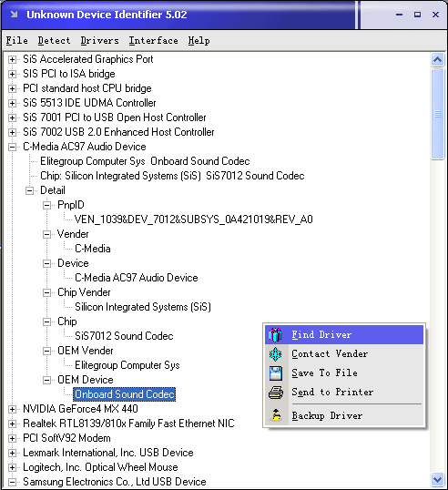Collapse the PnpID node

(46, 205)
